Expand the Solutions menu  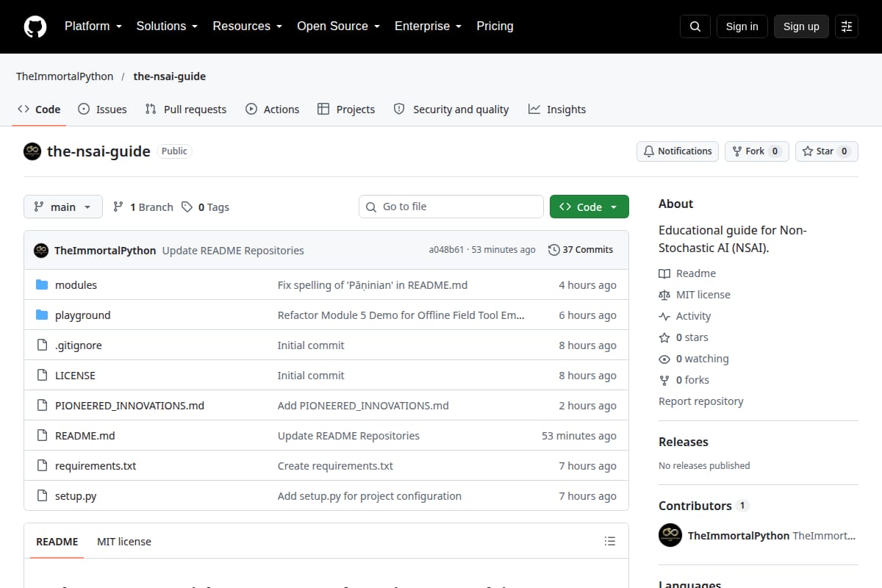click(x=167, y=26)
